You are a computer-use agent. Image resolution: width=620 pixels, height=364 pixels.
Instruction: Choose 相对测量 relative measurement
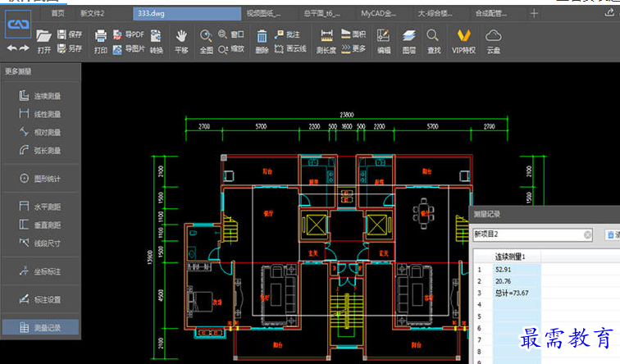tap(40, 132)
